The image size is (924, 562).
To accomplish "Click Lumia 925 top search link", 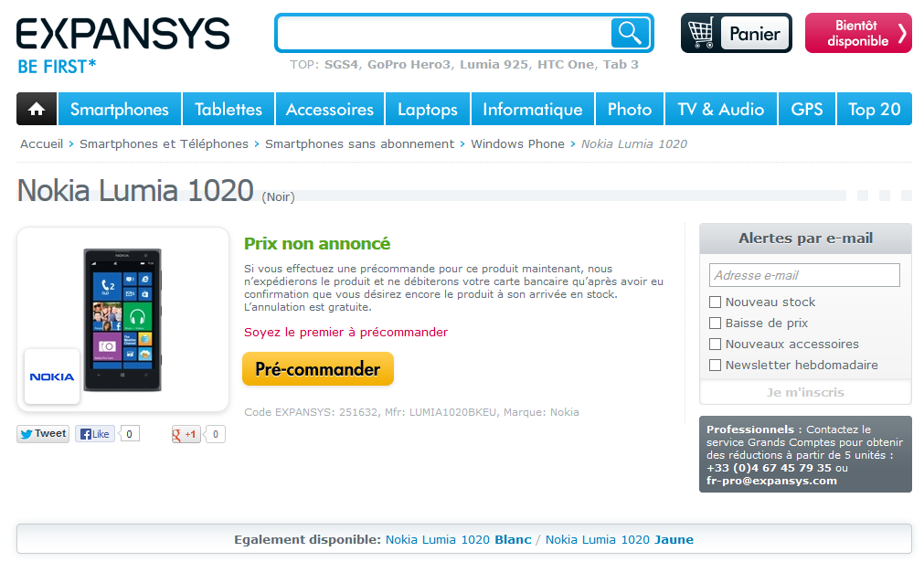I will click(x=494, y=65).
